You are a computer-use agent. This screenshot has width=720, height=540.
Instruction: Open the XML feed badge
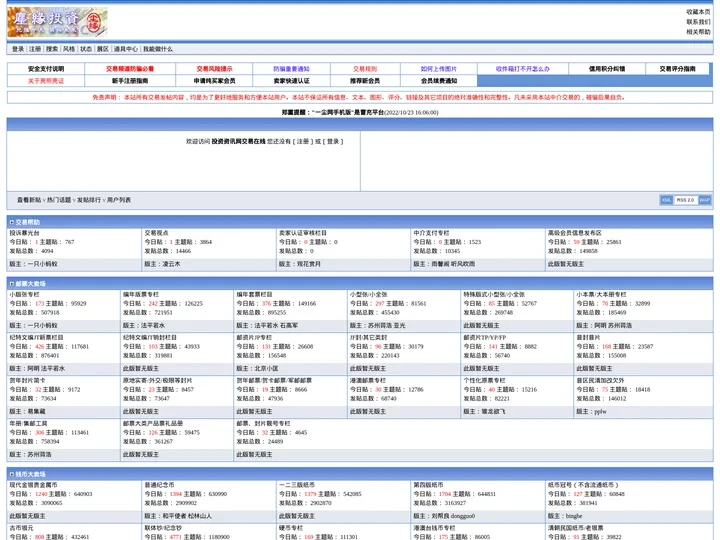coord(666,200)
